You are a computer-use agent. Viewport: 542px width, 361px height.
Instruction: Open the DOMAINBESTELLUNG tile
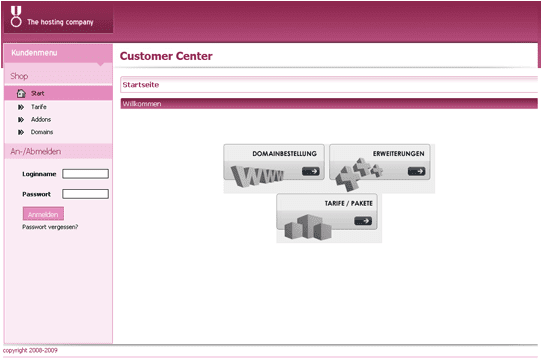274,163
